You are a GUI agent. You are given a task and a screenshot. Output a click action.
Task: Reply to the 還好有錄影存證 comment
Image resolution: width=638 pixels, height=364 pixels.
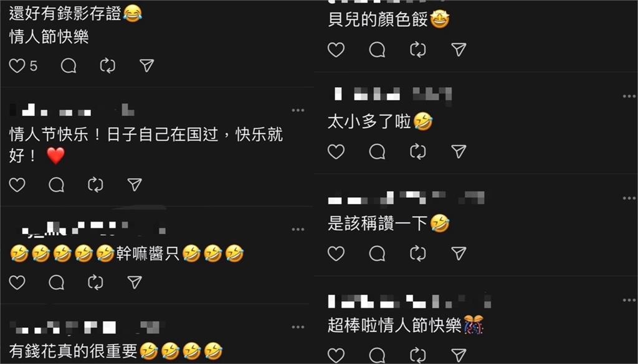tap(69, 66)
